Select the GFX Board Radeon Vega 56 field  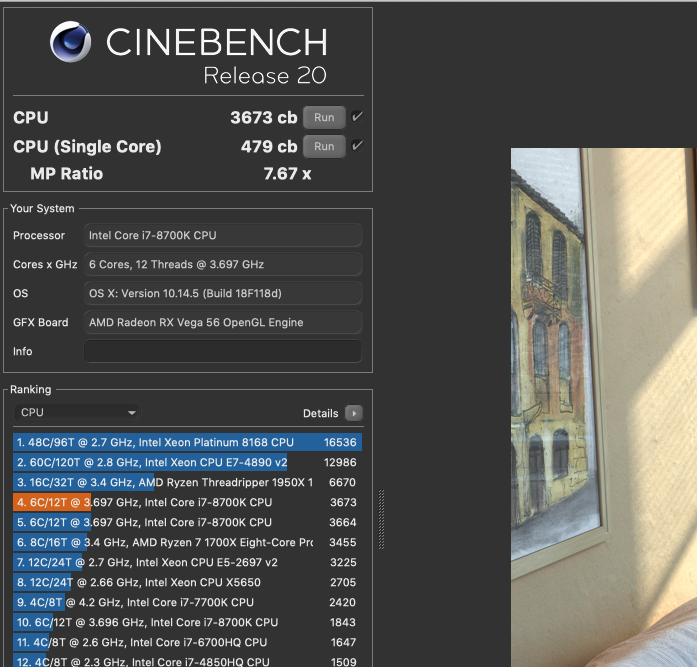click(x=223, y=322)
